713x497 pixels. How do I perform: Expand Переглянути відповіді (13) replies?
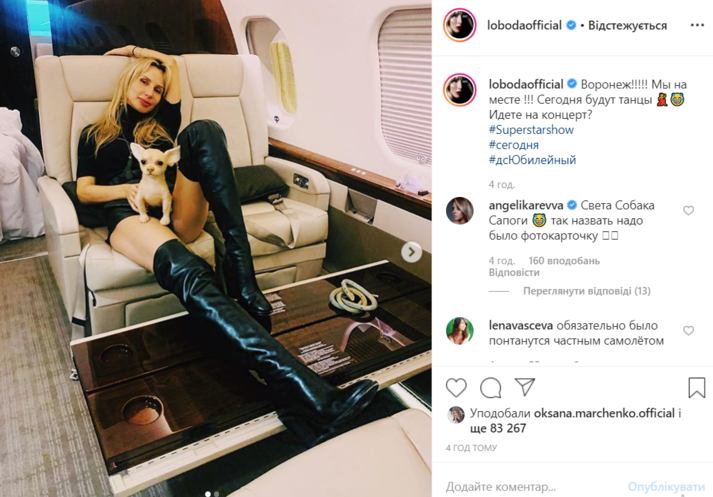point(587,291)
